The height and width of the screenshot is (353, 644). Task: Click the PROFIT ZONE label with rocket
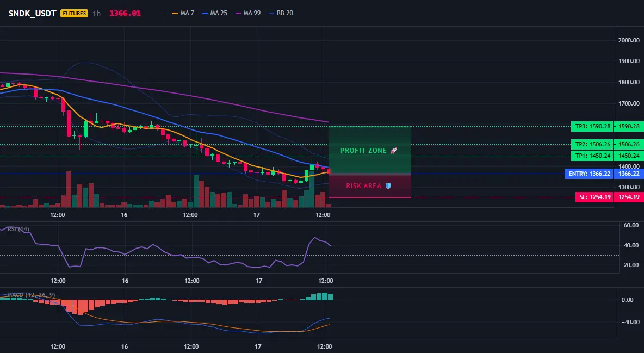(369, 151)
